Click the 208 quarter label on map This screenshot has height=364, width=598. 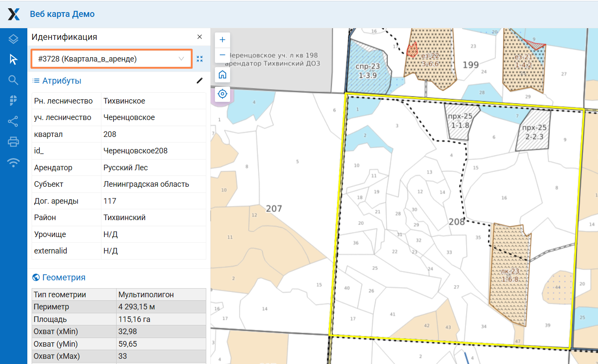(x=457, y=222)
